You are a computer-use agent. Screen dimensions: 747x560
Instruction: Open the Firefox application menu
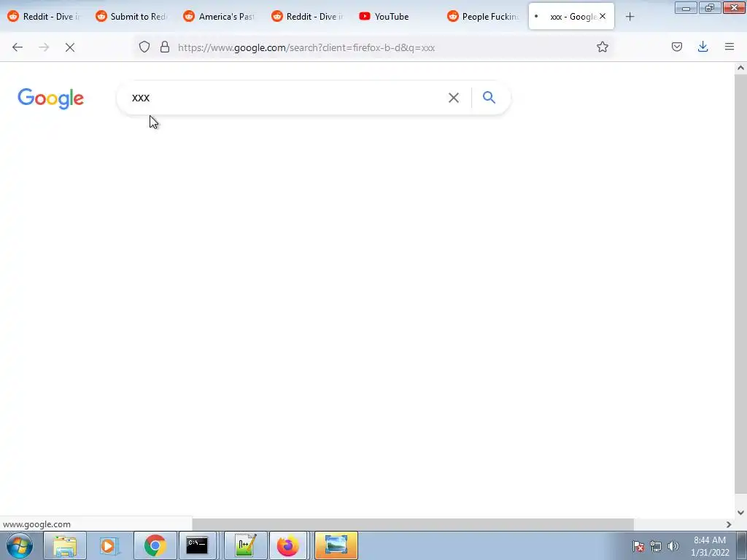[729, 47]
